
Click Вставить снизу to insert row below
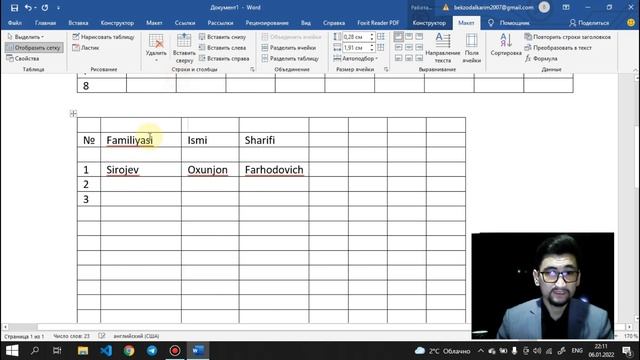tap(222, 37)
